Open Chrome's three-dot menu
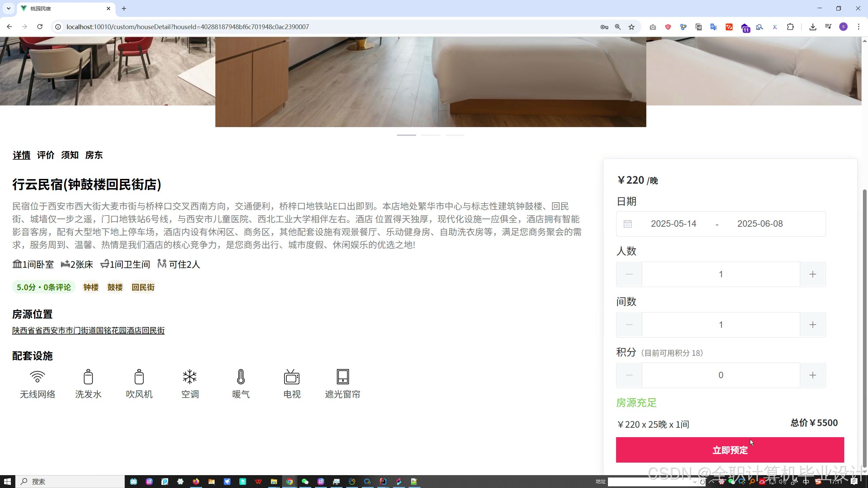Viewport: 868px width, 488px height. [859, 27]
